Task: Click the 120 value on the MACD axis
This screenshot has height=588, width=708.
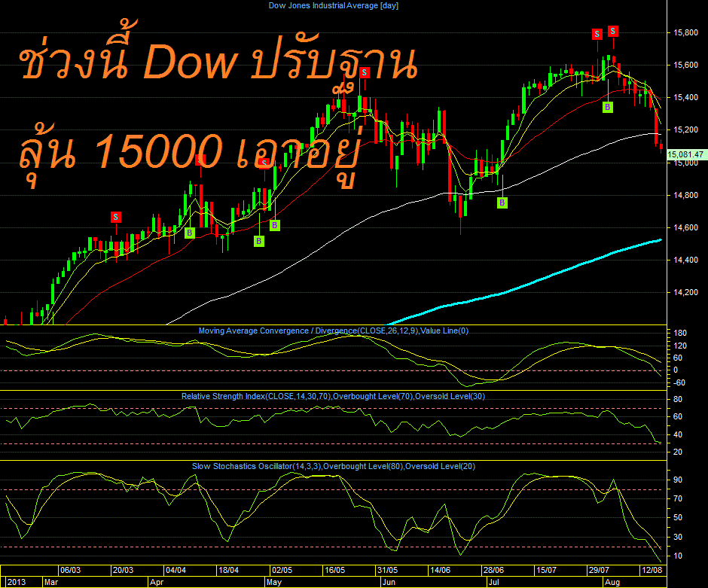Action: click(680, 346)
